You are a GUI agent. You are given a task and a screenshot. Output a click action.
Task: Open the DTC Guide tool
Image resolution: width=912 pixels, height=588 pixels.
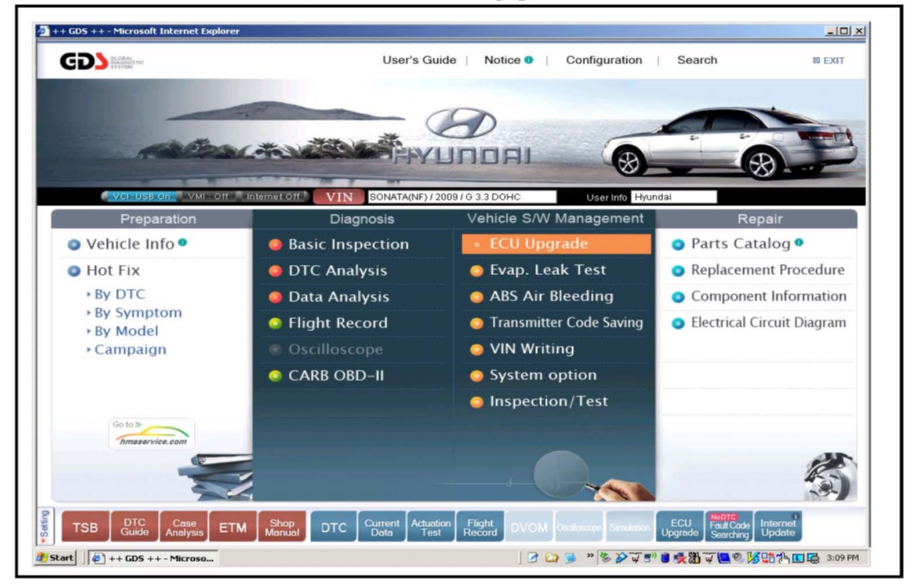coord(135,527)
